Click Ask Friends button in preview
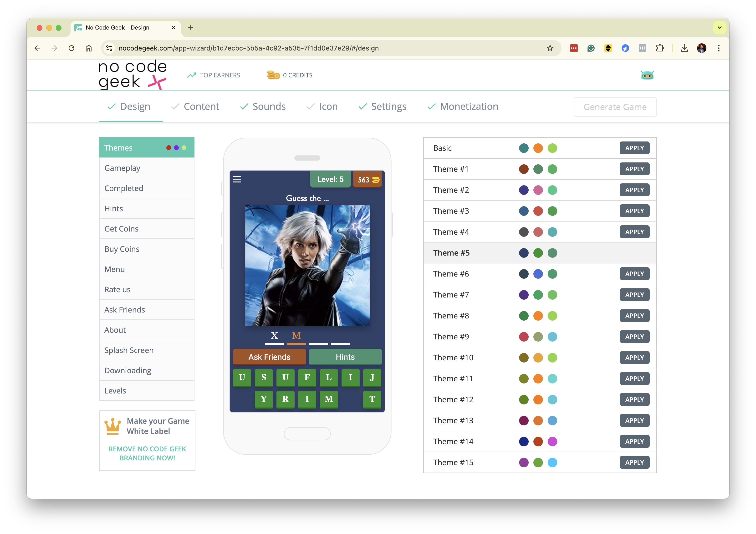The image size is (756, 534). click(x=269, y=357)
